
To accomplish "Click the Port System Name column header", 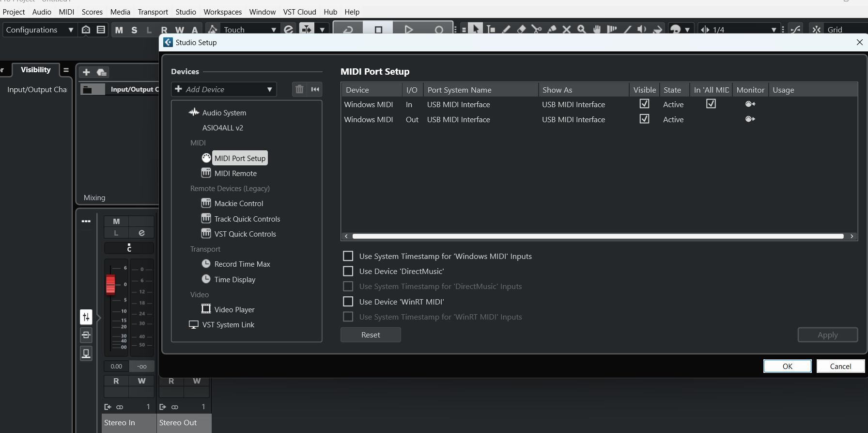I will pos(481,90).
